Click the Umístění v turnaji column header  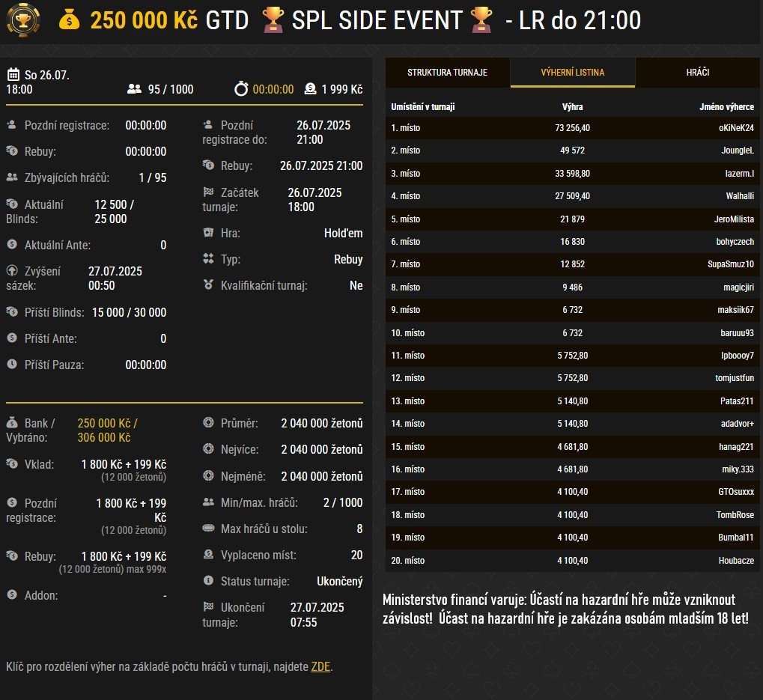coord(423,107)
